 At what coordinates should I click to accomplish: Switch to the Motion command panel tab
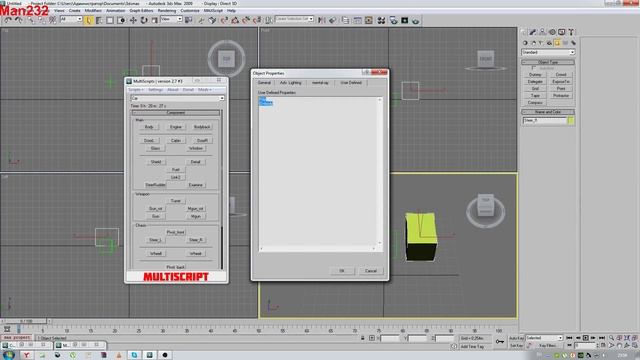click(x=552, y=32)
